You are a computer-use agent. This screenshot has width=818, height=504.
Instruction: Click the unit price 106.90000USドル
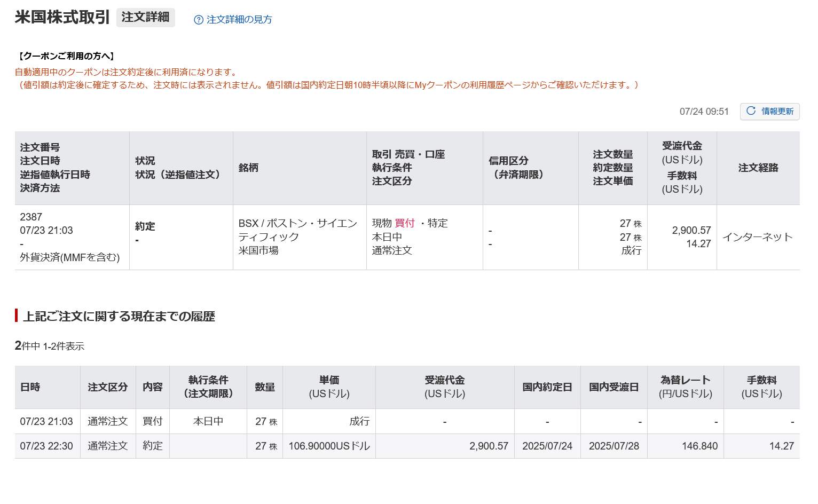click(x=329, y=446)
